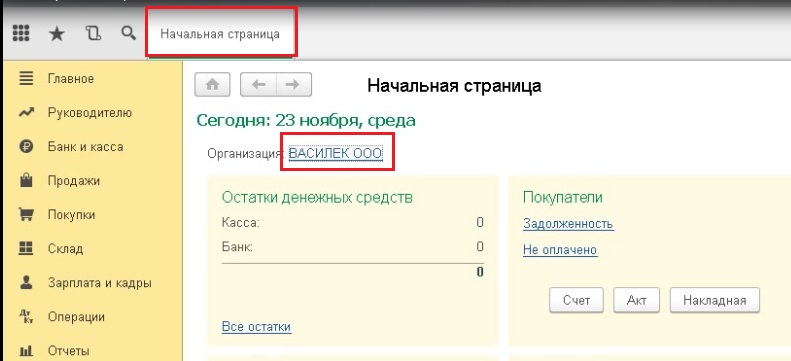
Task: Click the Склад warehouse grid icon
Action: 26,249
